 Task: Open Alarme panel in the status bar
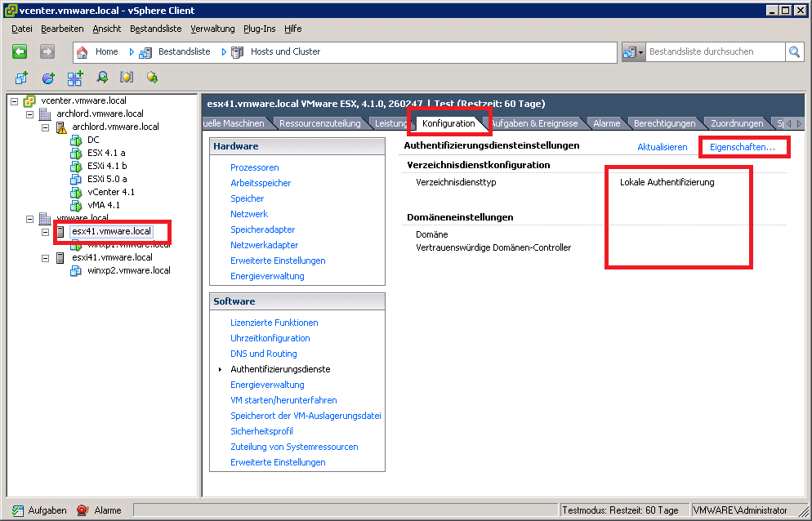pyautogui.click(x=99, y=510)
